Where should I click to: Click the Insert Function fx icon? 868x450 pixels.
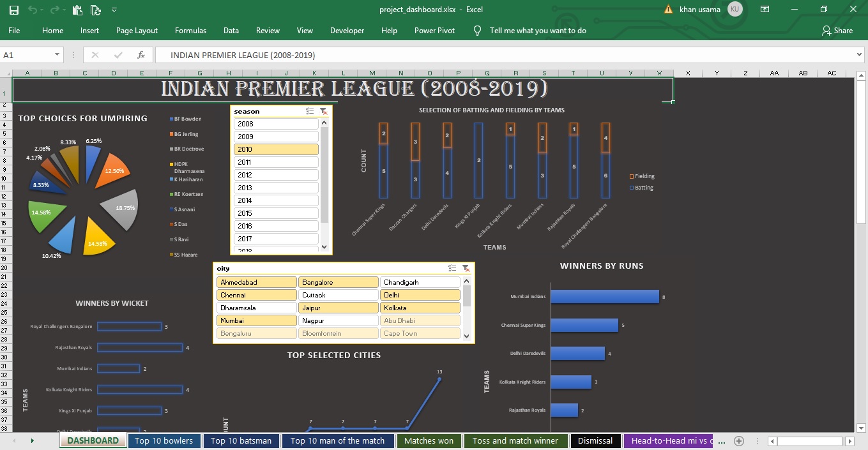(x=141, y=56)
